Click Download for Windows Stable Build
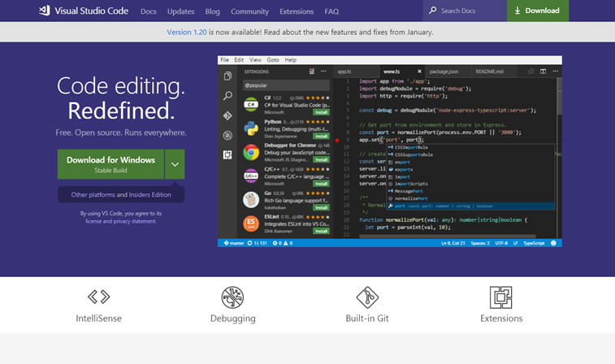This screenshot has height=364, width=615. 110,164
